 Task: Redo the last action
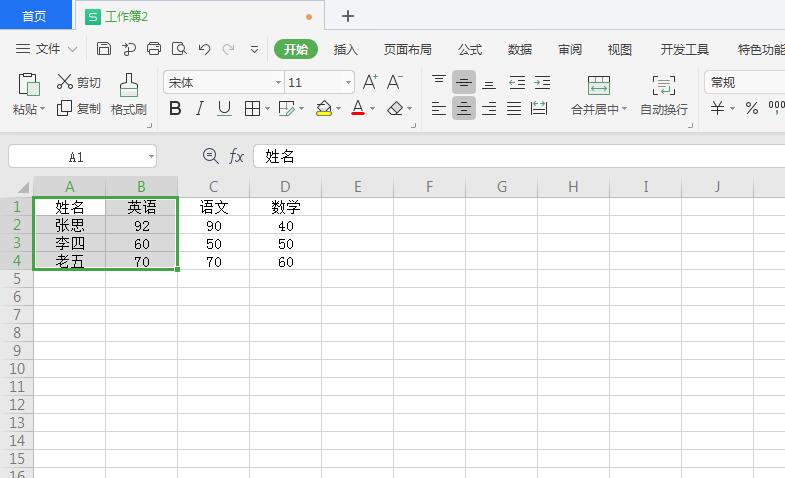229,49
